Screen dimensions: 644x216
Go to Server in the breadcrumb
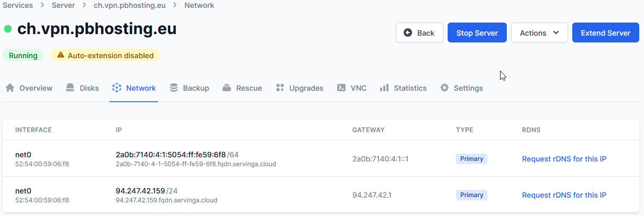tap(63, 5)
